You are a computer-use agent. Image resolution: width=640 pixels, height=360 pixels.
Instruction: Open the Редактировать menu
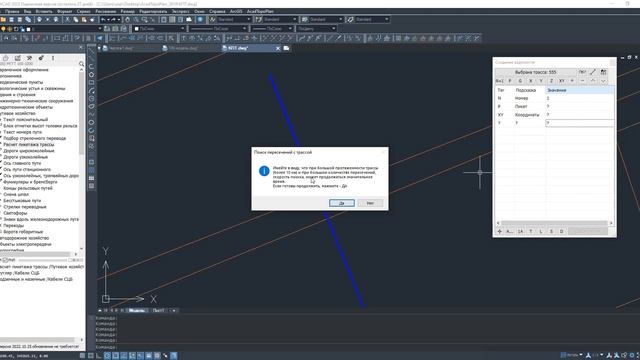tap(153, 11)
